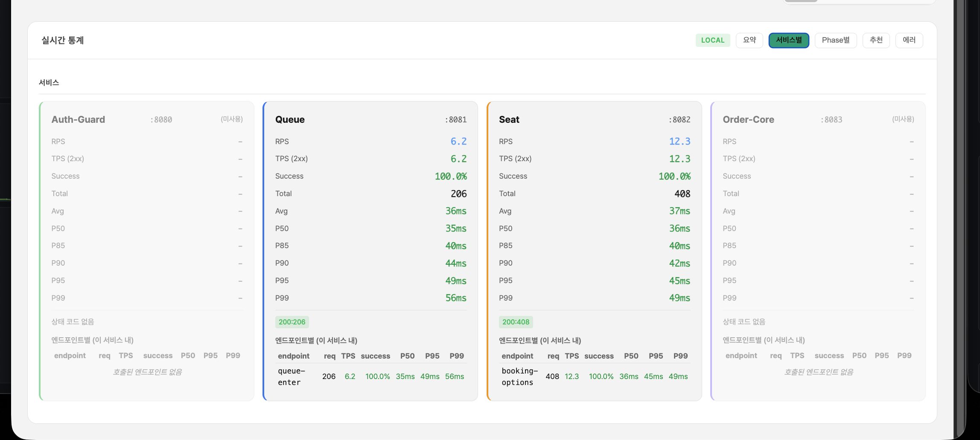Select the queue-enter endpoint row

[291, 376]
